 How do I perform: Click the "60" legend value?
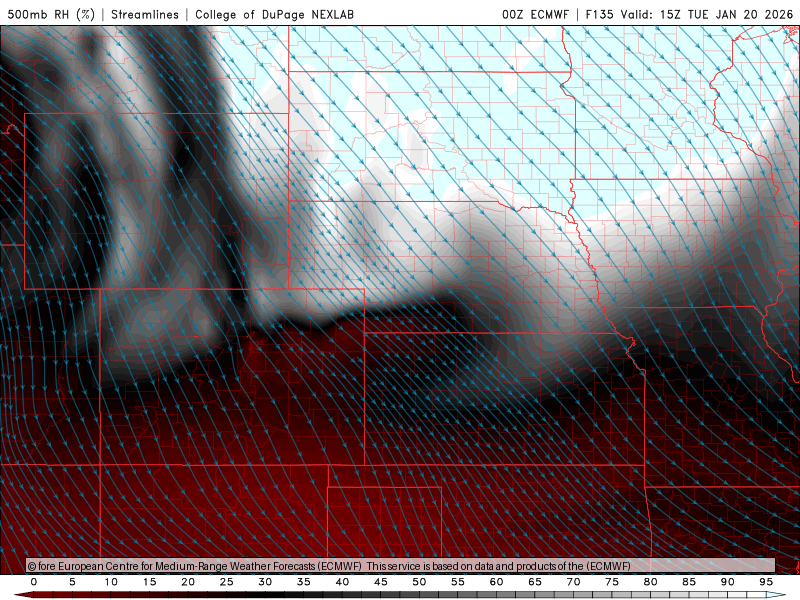click(496, 582)
